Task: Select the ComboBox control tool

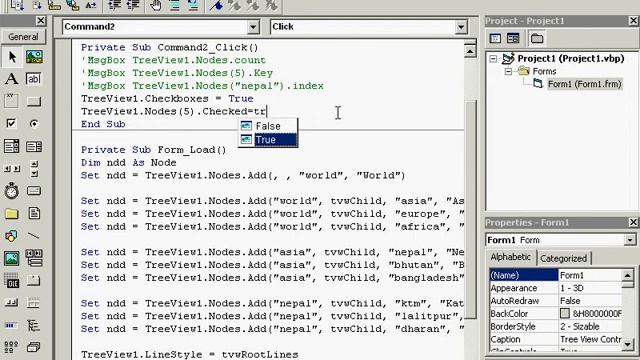Action: tap(11, 146)
